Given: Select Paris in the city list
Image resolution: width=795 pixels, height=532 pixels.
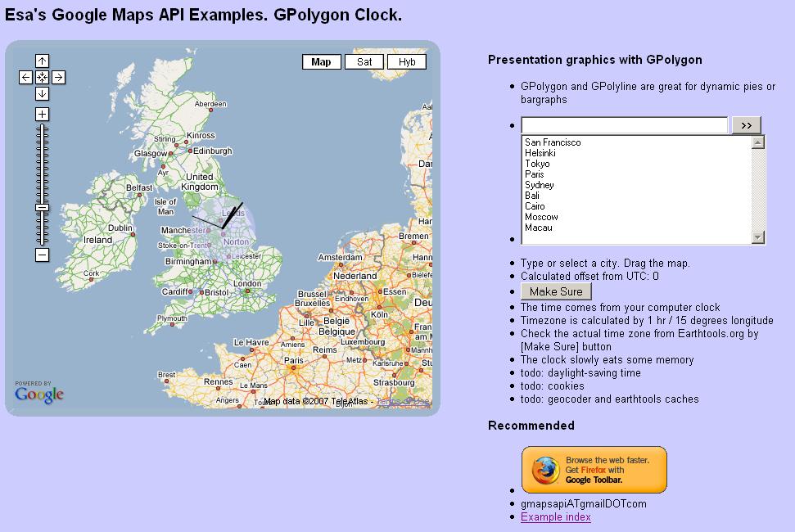Looking at the screenshot, I should 535,174.
